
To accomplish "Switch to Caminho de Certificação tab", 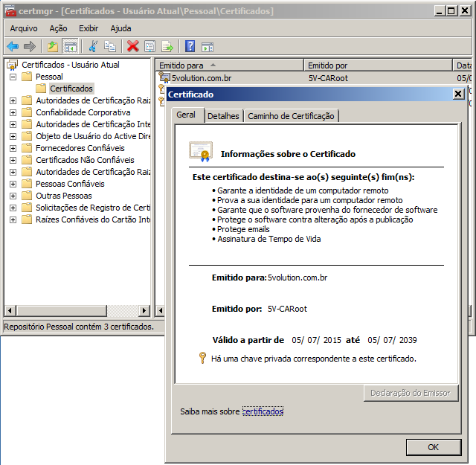I will click(x=292, y=116).
